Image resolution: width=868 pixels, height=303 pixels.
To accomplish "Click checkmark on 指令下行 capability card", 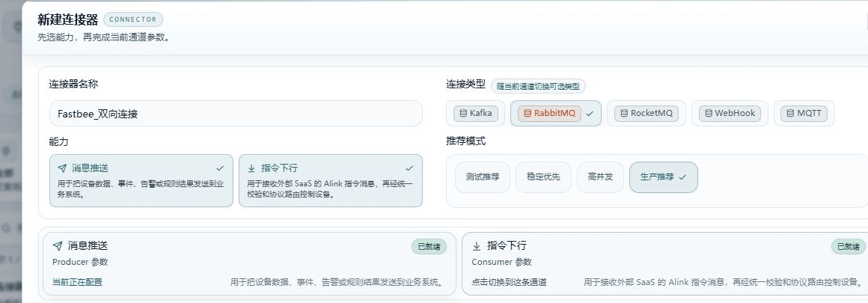I will (x=409, y=168).
